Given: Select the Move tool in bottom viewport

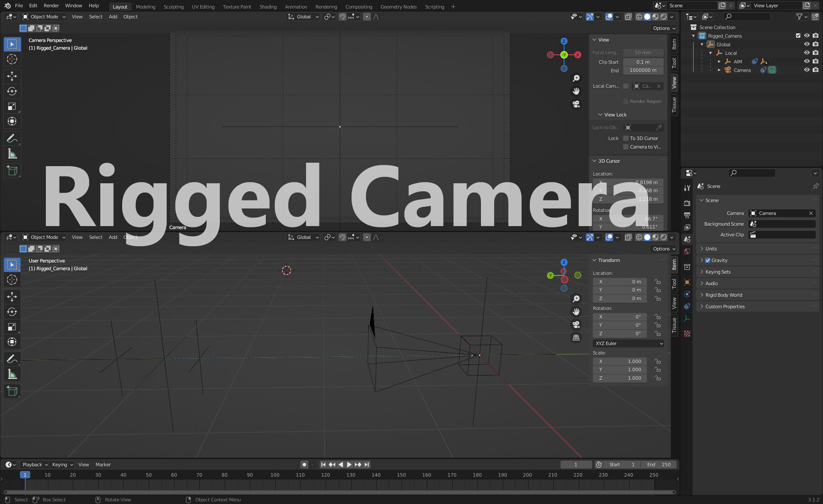Looking at the screenshot, I should coord(12,297).
